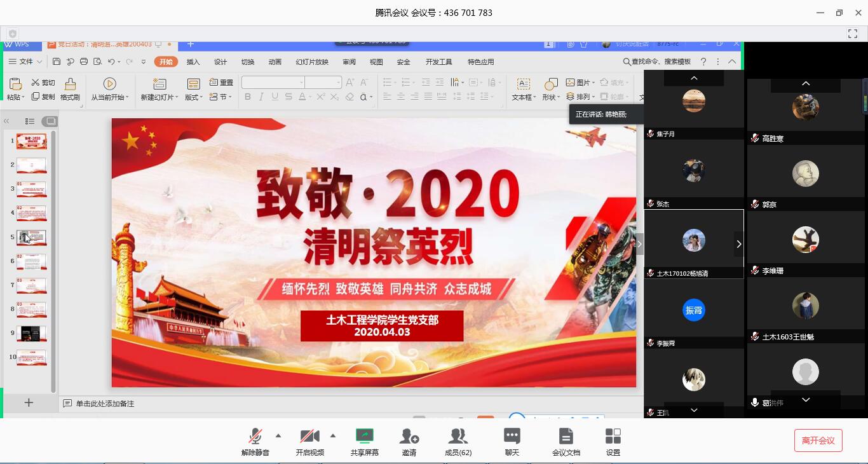Image resolution: width=868 pixels, height=464 pixels.
Task: Click 从当前开始 slideshow play icon
Action: (109, 85)
